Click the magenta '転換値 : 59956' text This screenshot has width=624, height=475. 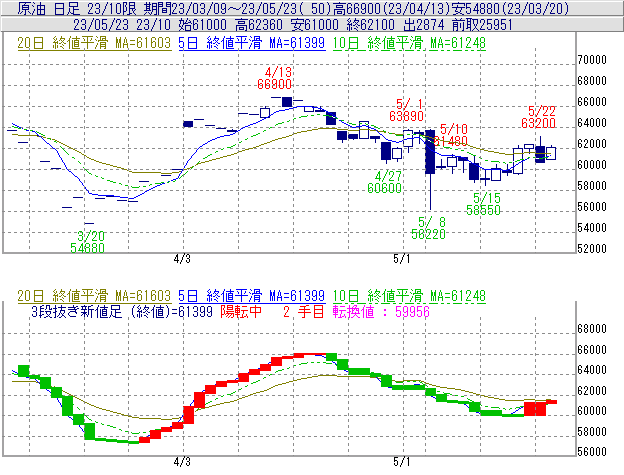[x=381, y=311]
